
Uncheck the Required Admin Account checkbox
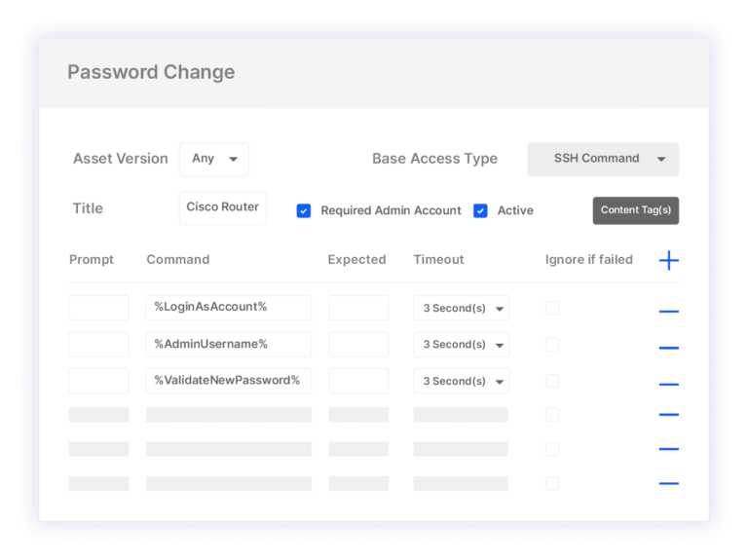(x=304, y=210)
